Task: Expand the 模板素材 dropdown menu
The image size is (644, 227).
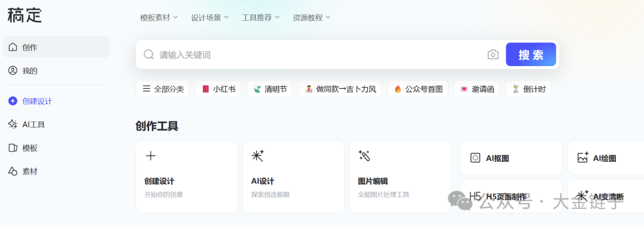Action: click(159, 18)
